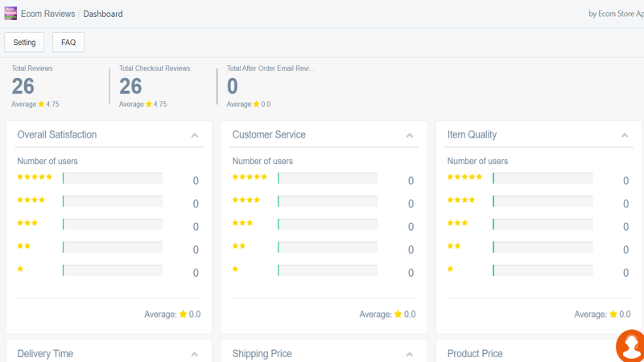Click the Ecom Reviews app logo icon

pos(10,13)
